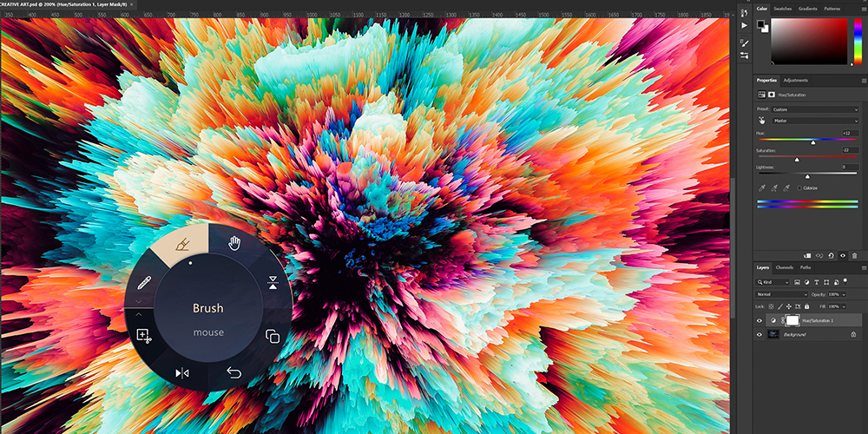Hide the Hue/Saturation 1 layer
Viewport: 868px width, 434px height.
click(x=759, y=320)
